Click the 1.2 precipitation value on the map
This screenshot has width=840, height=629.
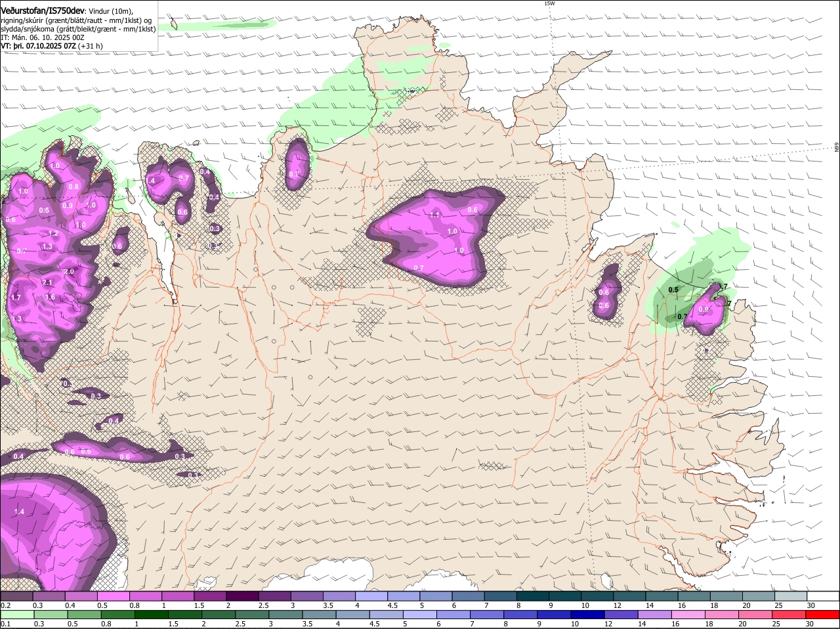pos(53,234)
